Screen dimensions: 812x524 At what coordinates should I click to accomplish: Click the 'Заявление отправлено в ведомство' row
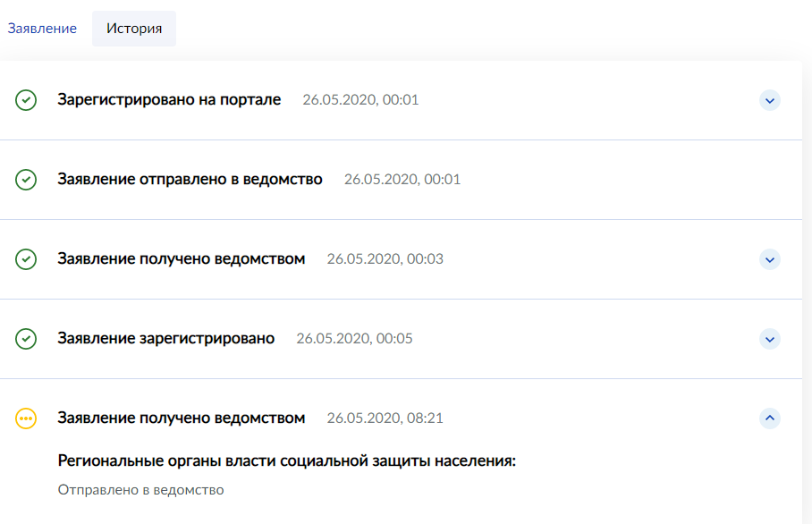click(190, 179)
